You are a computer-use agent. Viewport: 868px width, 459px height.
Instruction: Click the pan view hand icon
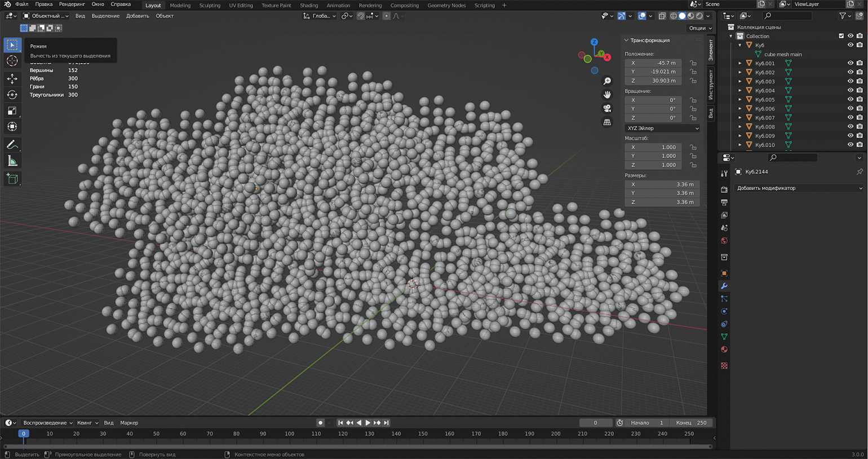(607, 95)
